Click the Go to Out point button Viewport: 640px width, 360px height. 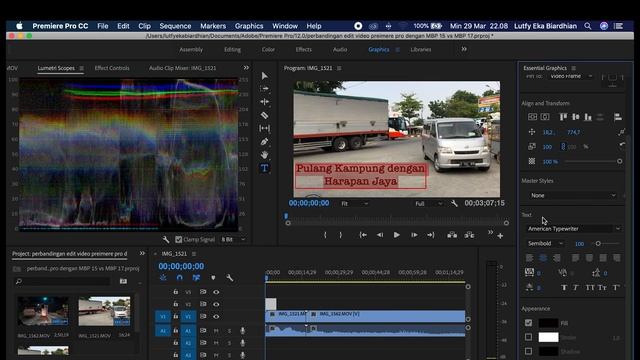click(431, 235)
